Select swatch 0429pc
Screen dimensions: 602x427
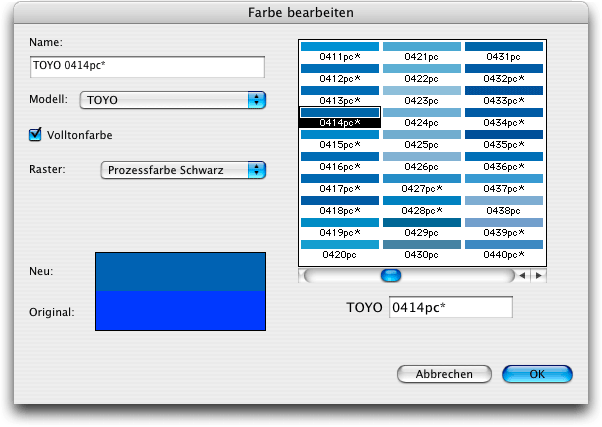[422, 227]
